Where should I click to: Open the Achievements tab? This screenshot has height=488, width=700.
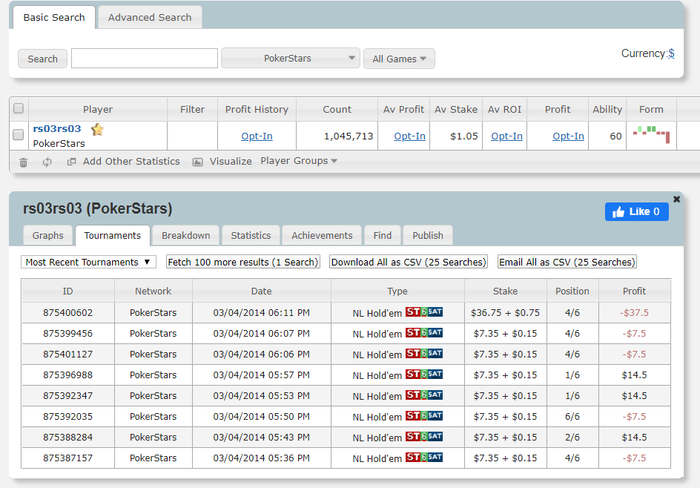pos(322,235)
